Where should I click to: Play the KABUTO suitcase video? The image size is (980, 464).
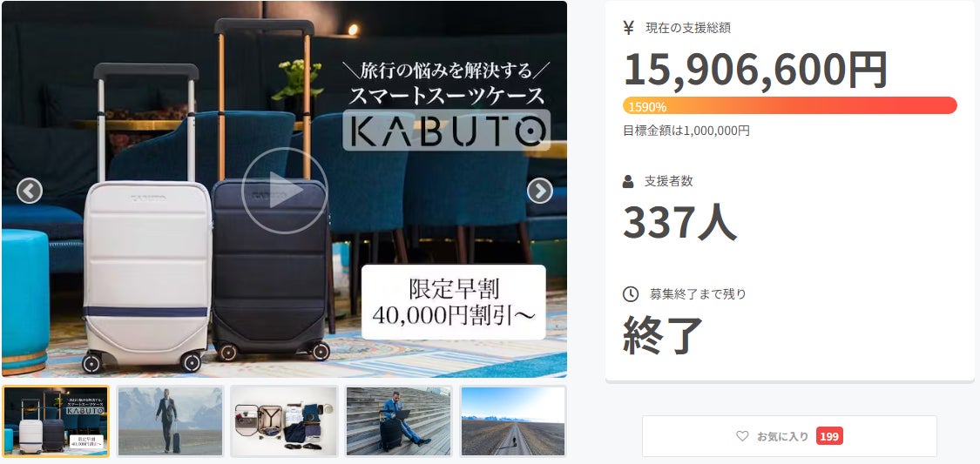pos(284,191)
